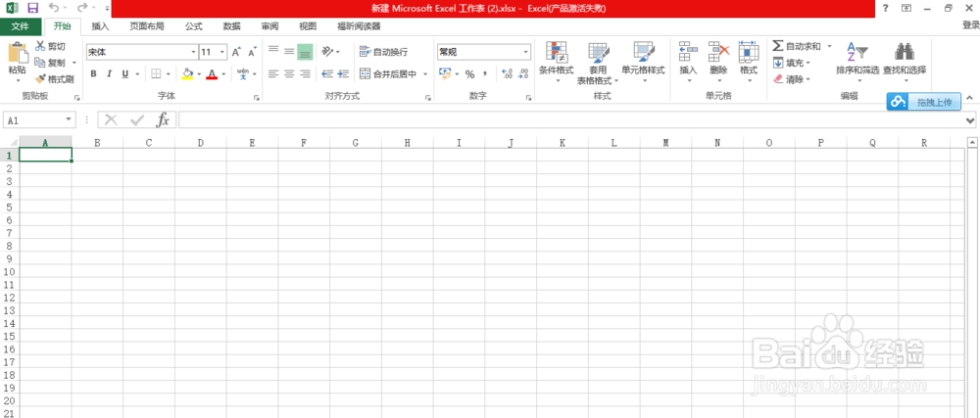Screen dimensions: 980x418
Task: Align cell text right
Action: (305, 73)
